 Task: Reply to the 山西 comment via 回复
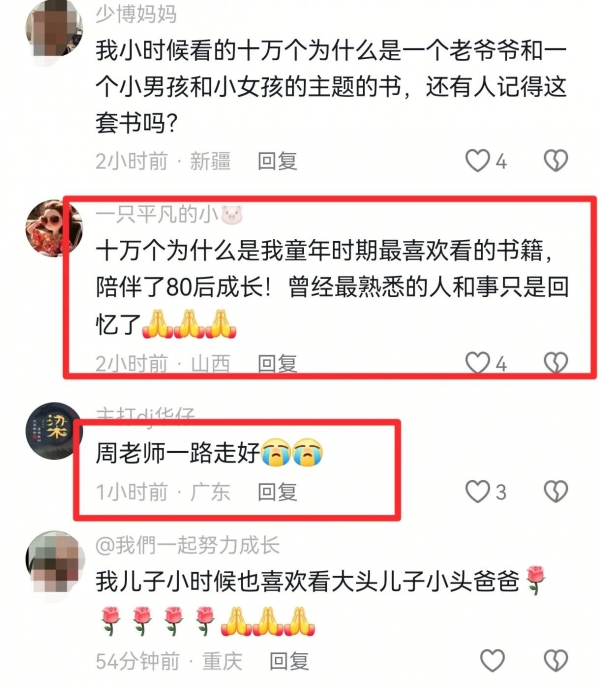277,363
